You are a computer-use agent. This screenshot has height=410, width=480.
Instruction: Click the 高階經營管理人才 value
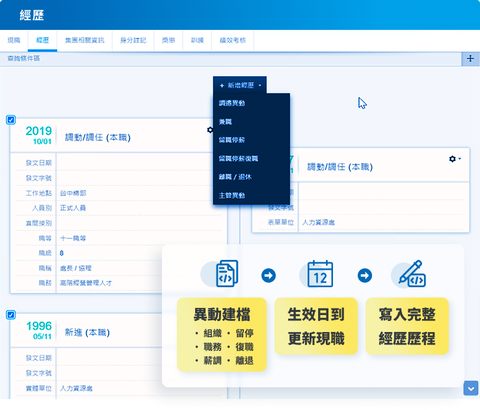coord(86,283)
